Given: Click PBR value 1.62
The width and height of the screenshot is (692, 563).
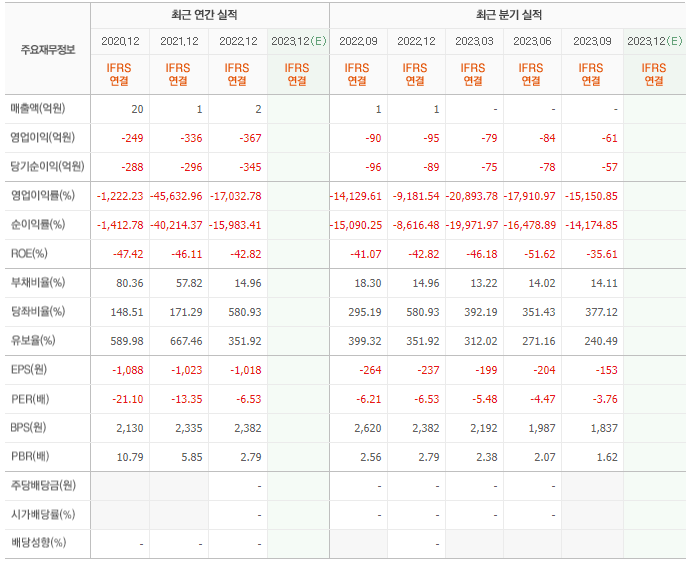Looking at the screenshot, I should pos(607,457).
